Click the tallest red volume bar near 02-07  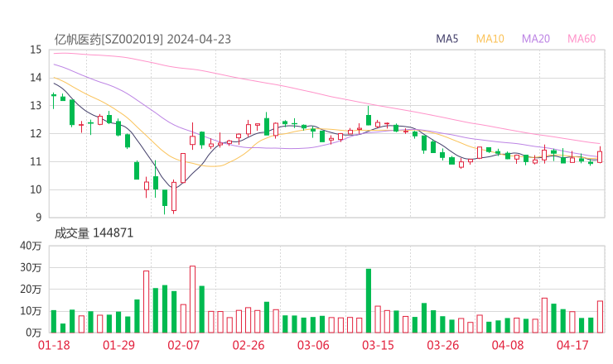(x=192, y=299)
